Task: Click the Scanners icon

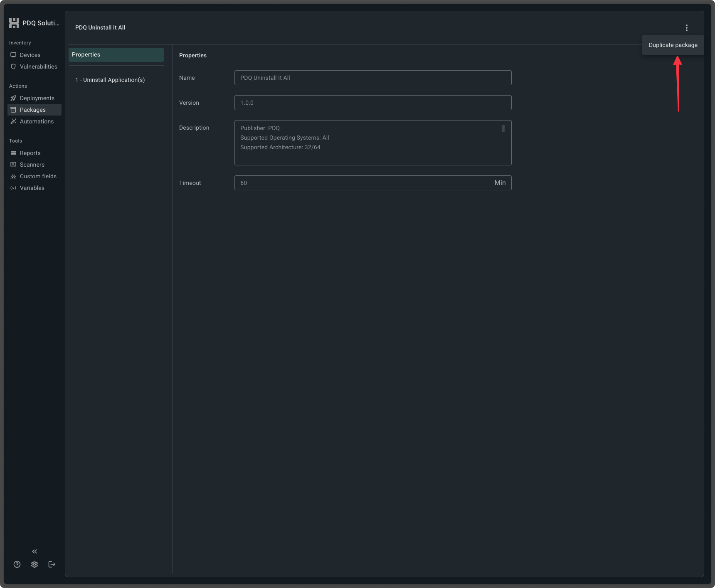Action: point(13,165)
